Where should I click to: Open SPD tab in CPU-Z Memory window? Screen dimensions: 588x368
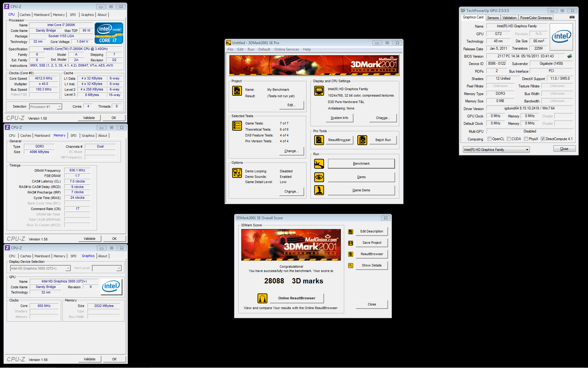coord(73,136)
